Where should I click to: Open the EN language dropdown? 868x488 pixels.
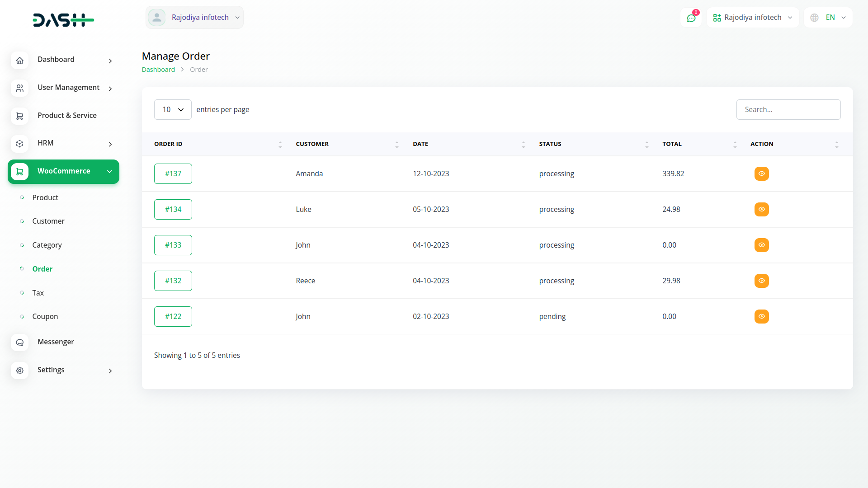click(828, 18)
